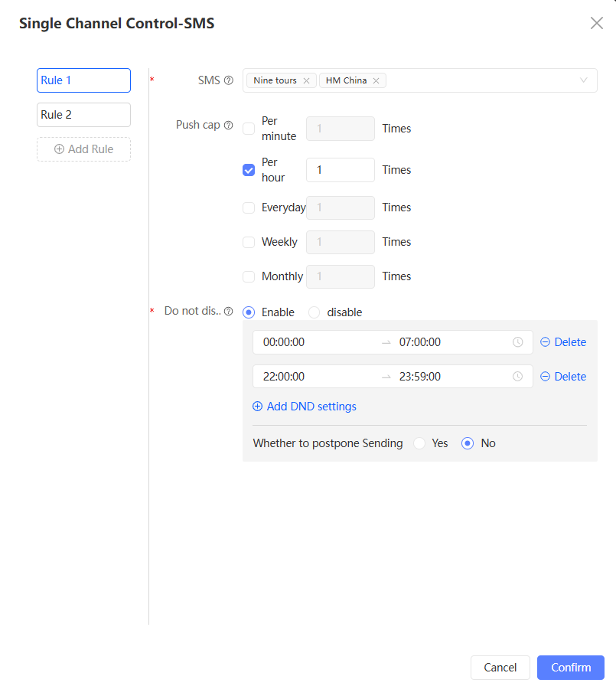This screenshot has width=616, height=686.
Task: Uncheck the Per hour push cap
Action: click(x=249, y=170)
